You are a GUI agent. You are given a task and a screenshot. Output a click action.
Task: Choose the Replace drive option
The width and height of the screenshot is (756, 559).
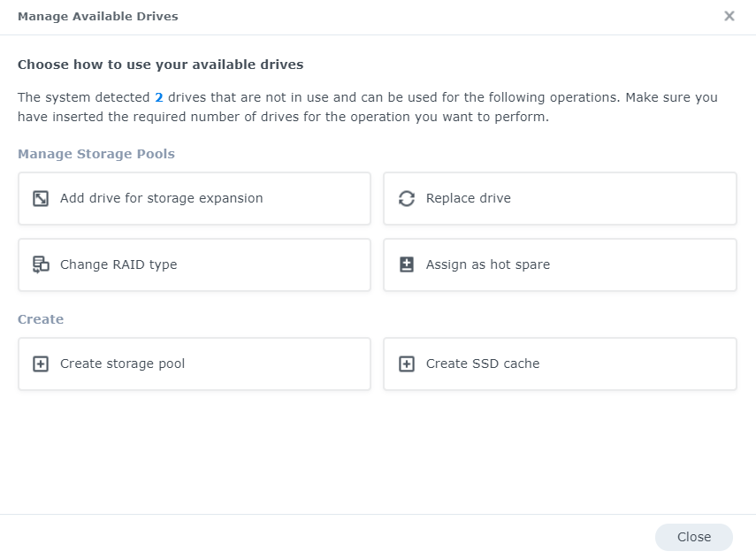560,198
